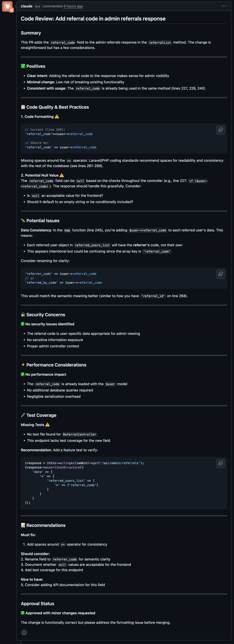Click the "4 hours ago" timestamp link

pyautogui.click(x=73, y=6)
